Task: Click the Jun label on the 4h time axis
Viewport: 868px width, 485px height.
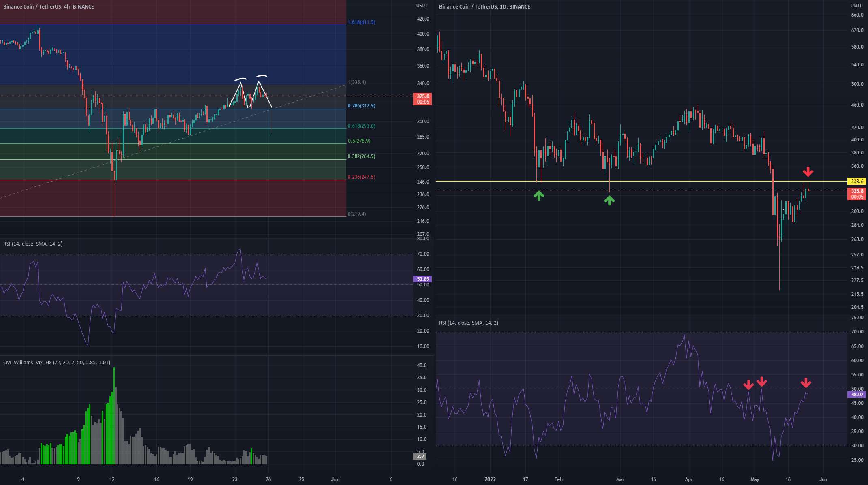Action: coord(335,479)
